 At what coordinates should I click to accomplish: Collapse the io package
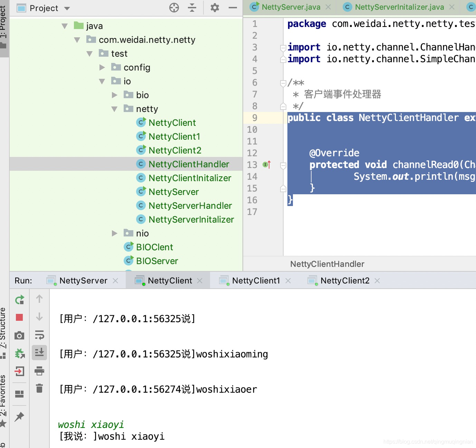click(102, 81)
